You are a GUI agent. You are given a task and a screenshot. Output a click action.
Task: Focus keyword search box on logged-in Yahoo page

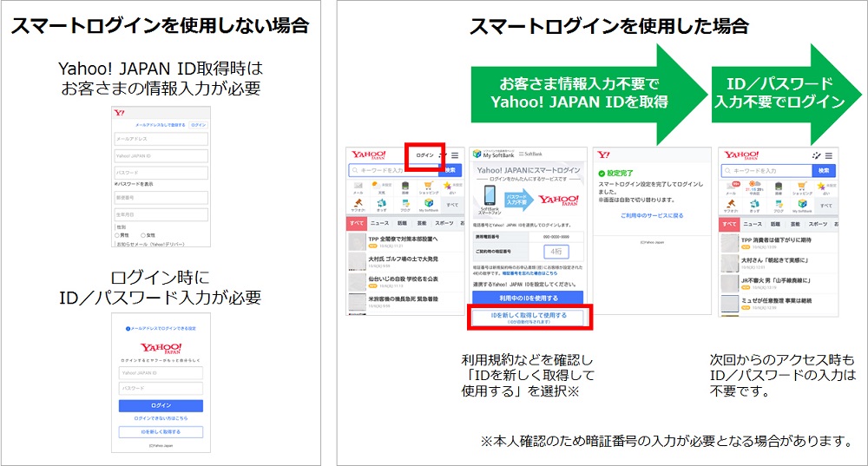tap(766, 171)
